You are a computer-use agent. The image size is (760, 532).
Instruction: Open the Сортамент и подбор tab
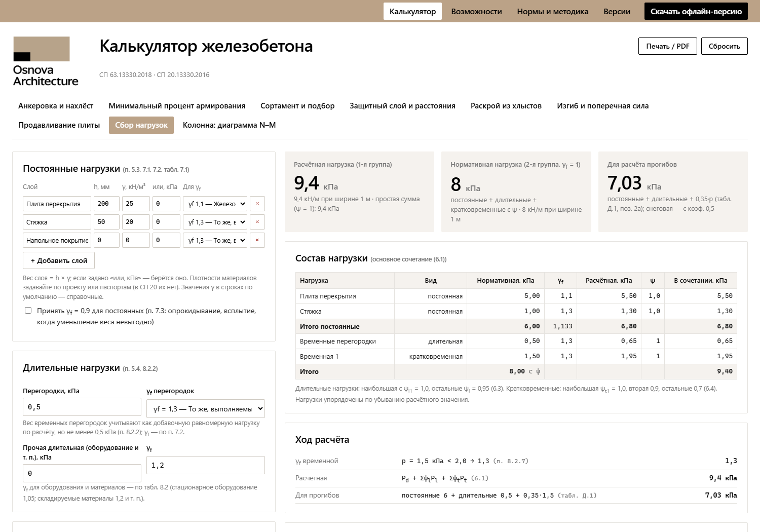point(297,106)
